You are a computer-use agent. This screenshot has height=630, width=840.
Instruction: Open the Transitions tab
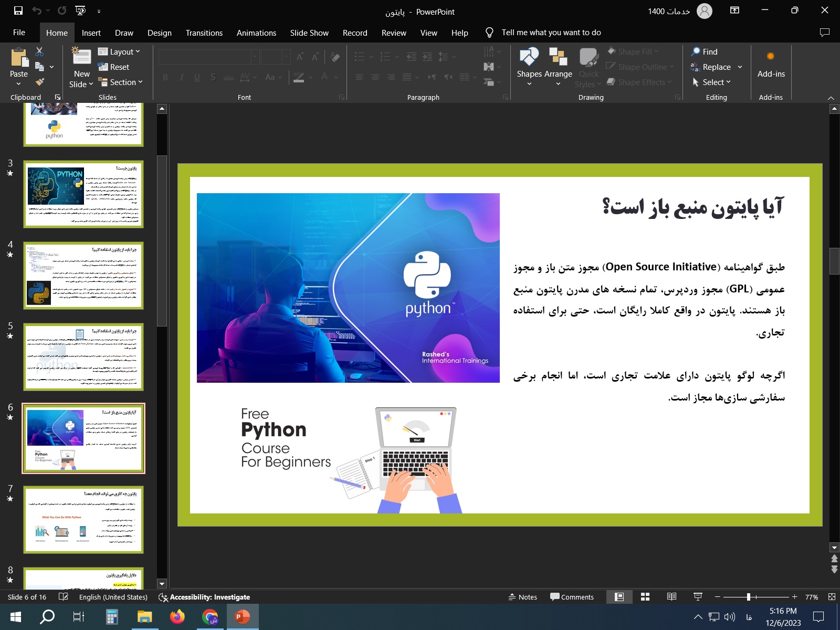204,33
